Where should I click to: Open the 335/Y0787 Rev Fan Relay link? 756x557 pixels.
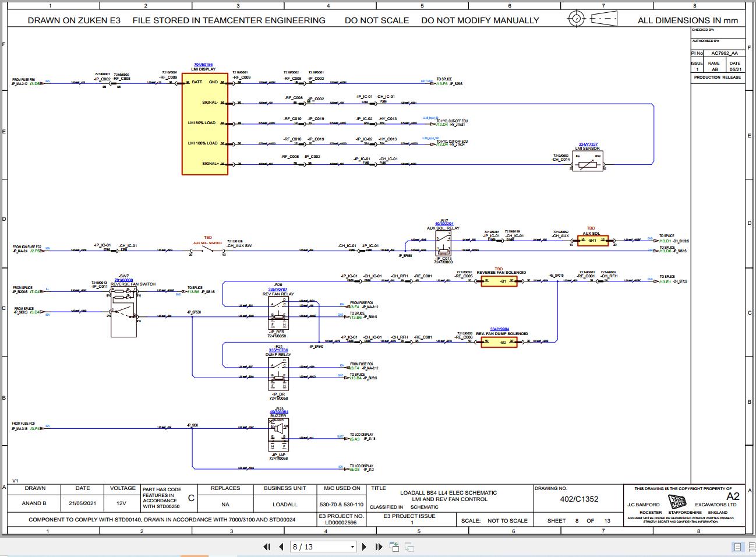pos(278,290)
